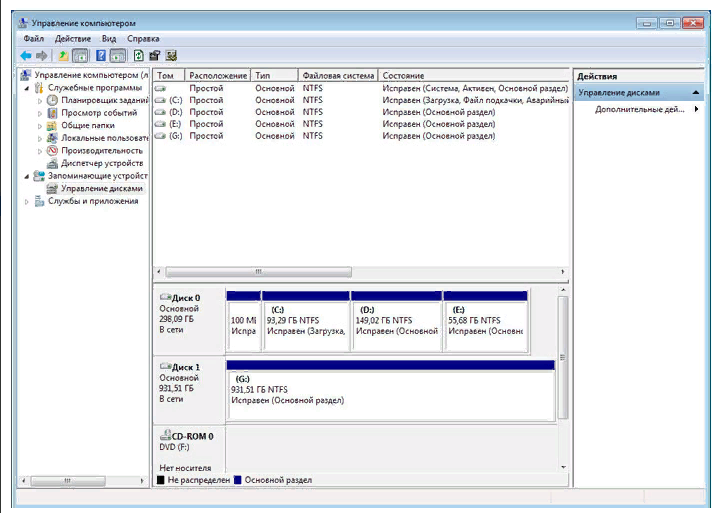Viewport: 718px width, 513px height.
Task: Click 'Исправен (Основной раздел)' status in (G:) row
Action: [x=439, y=136]
